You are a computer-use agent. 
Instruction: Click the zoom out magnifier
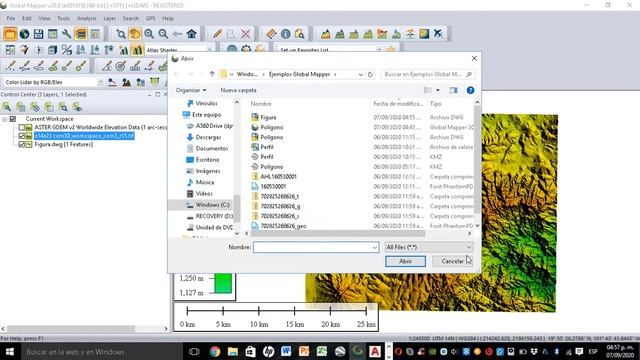coord(163,33)
